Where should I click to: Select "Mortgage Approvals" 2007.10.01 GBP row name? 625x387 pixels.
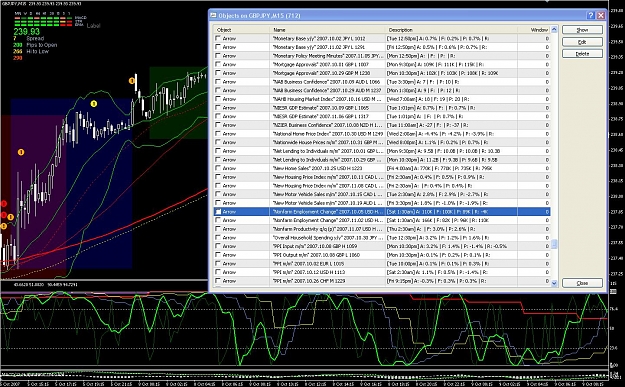point(320,64)
